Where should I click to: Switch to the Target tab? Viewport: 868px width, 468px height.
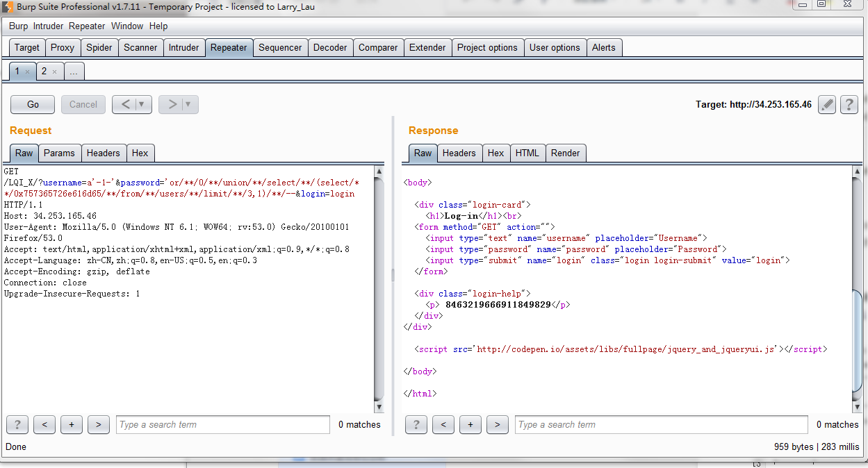click(x=27, y=47)
